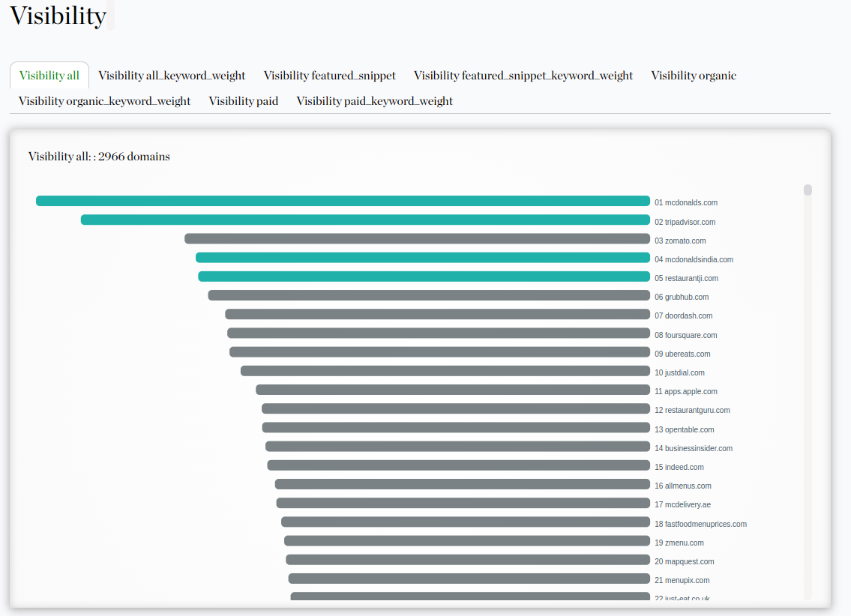Click the '05 restaurantji.com' label
Screen dimensions: 851x616
pyautogui.click(x=686, y=278)
